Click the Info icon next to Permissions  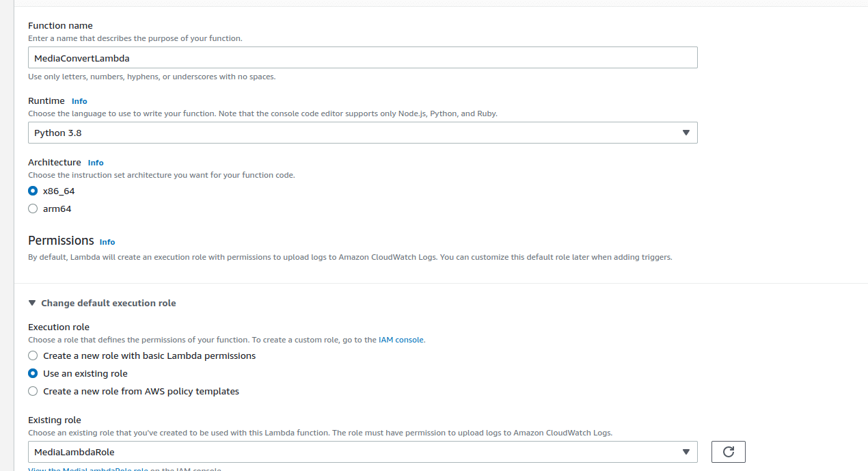click(107, 241)
